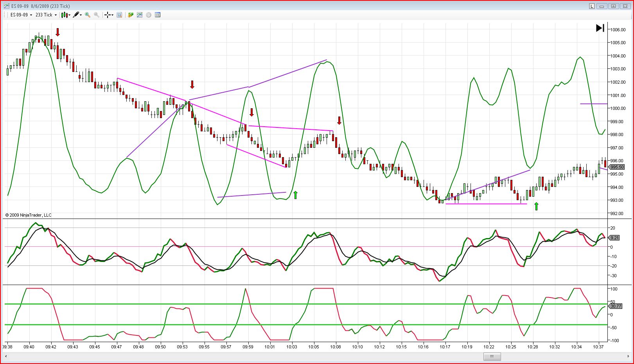Show the Data Box from the toolbar
This screenshot has width=634, height=364.
[119, 15]
